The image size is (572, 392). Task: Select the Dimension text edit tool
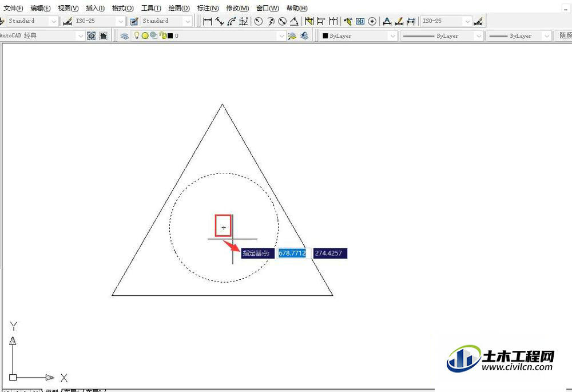click(x=387, y=21)
